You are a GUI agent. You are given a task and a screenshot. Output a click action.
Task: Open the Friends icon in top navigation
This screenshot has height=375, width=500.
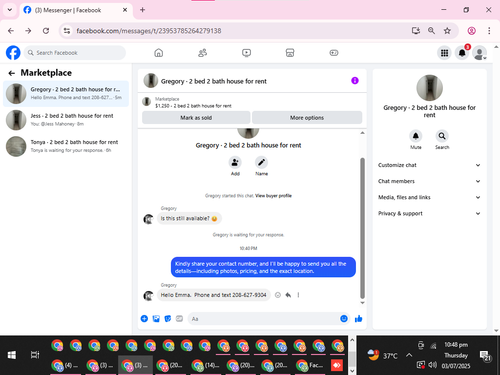pos(203,53)
